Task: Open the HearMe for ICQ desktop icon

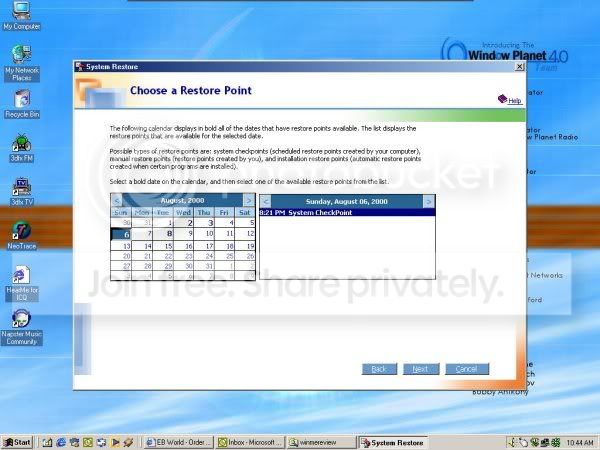Action: pyautogui.click(x=22, y=283)
